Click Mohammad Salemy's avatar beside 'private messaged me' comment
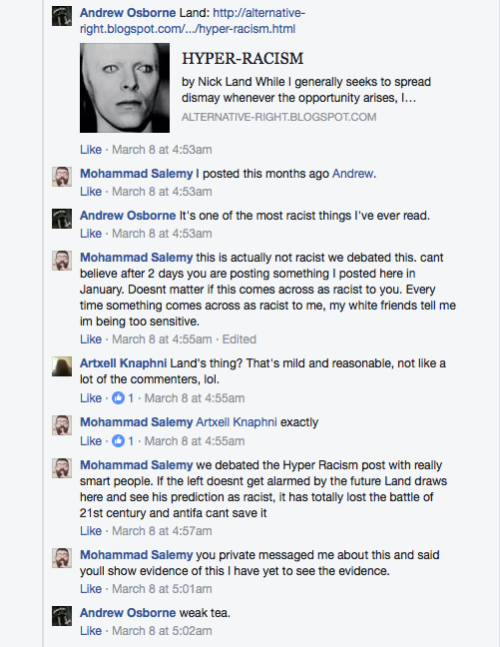This screenshot has width=500, height=647. click(62, 558)
